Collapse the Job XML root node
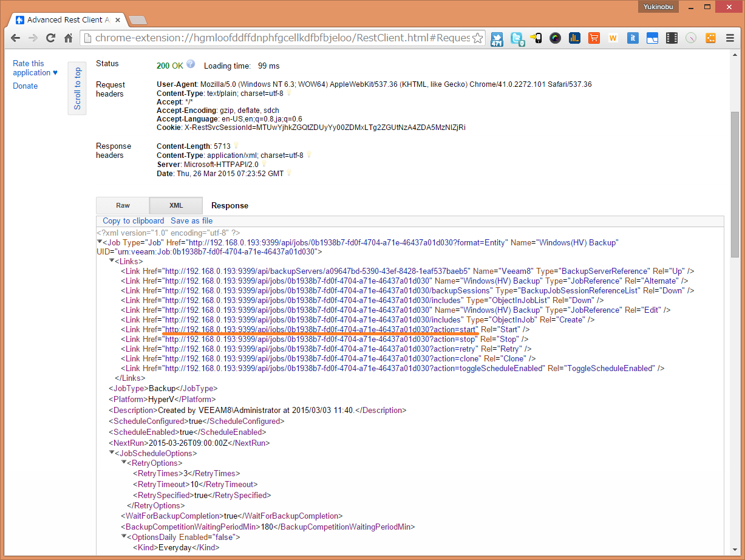Viewport: 745px width, 560px height. tap(100, 242)
